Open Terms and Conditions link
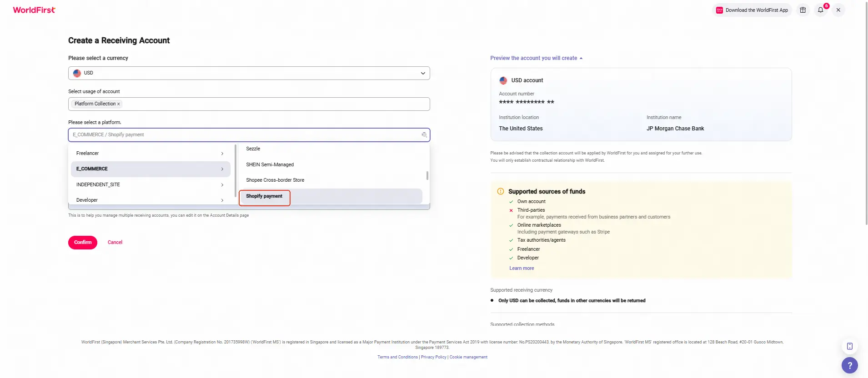 click(397, 357)
